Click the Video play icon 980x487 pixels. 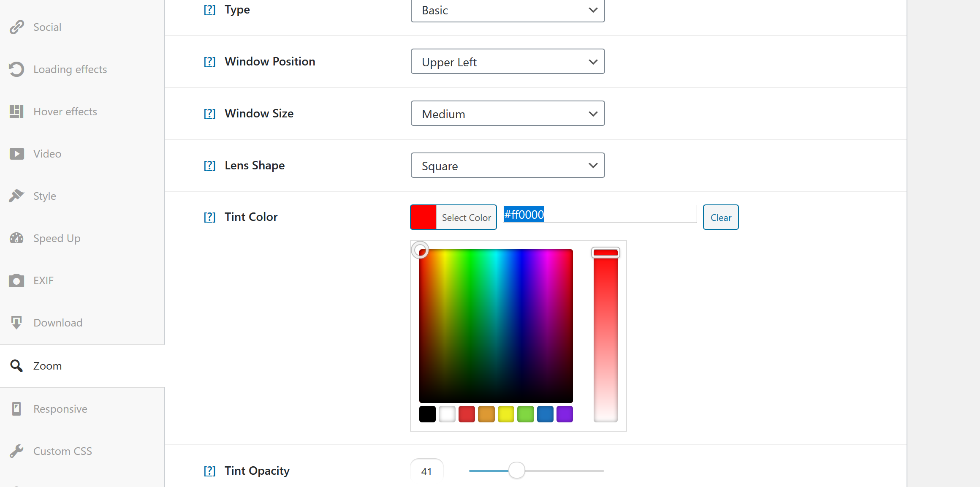(16, 154)
